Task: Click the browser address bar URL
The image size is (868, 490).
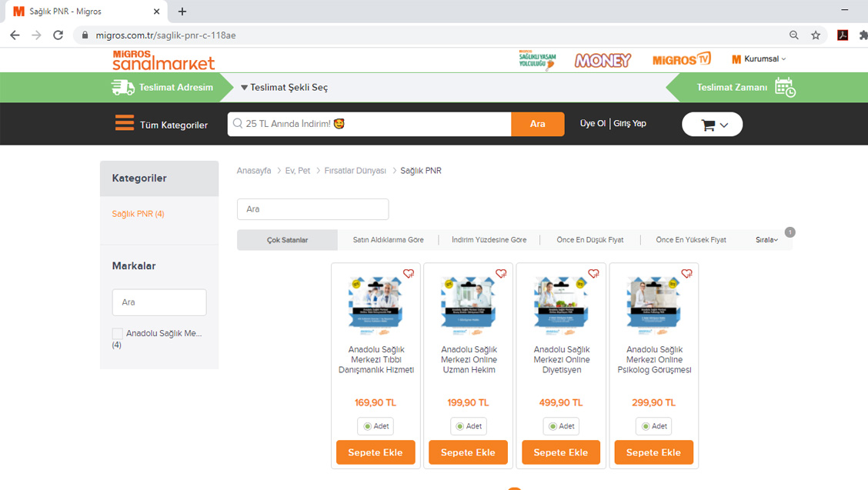Action: coord(165,35)
